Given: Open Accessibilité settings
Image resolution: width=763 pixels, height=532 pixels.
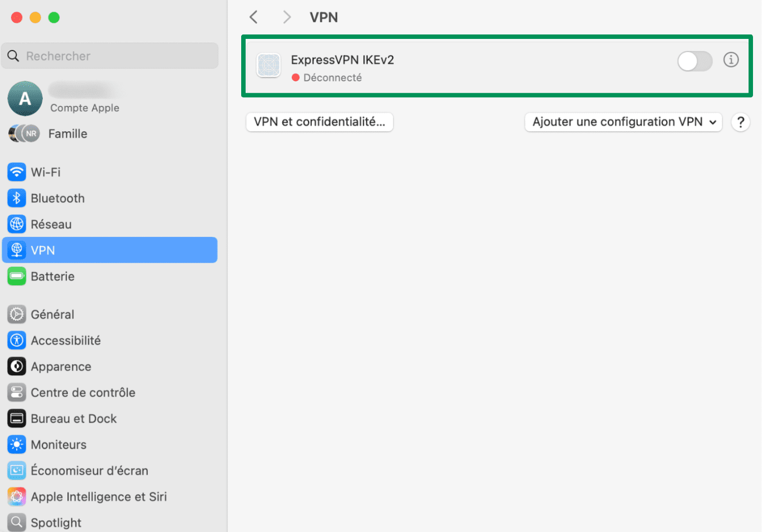Looking at the screenshot, I should click(66, 340).
